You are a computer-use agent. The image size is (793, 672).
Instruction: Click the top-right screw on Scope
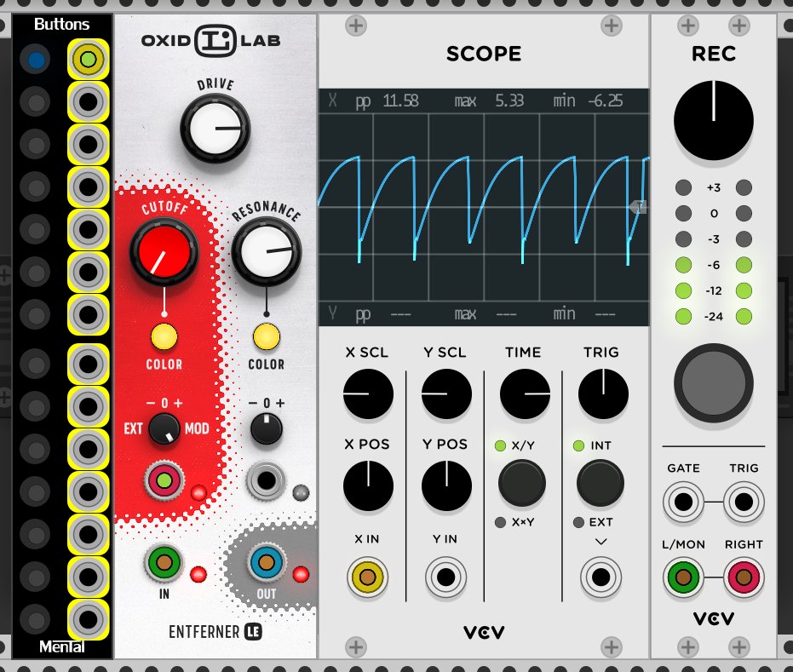611,26
